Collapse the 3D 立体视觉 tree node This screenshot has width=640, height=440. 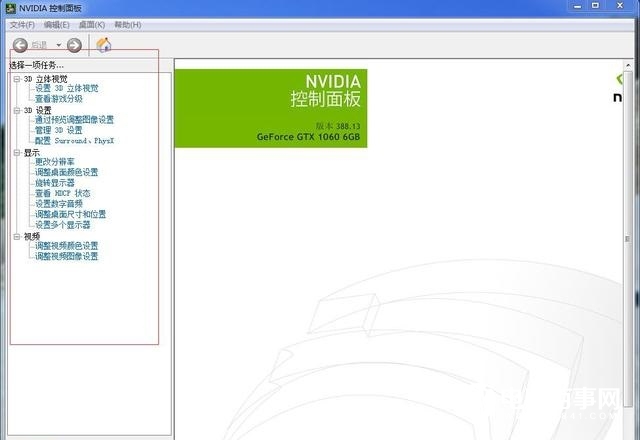pos(16,78)
